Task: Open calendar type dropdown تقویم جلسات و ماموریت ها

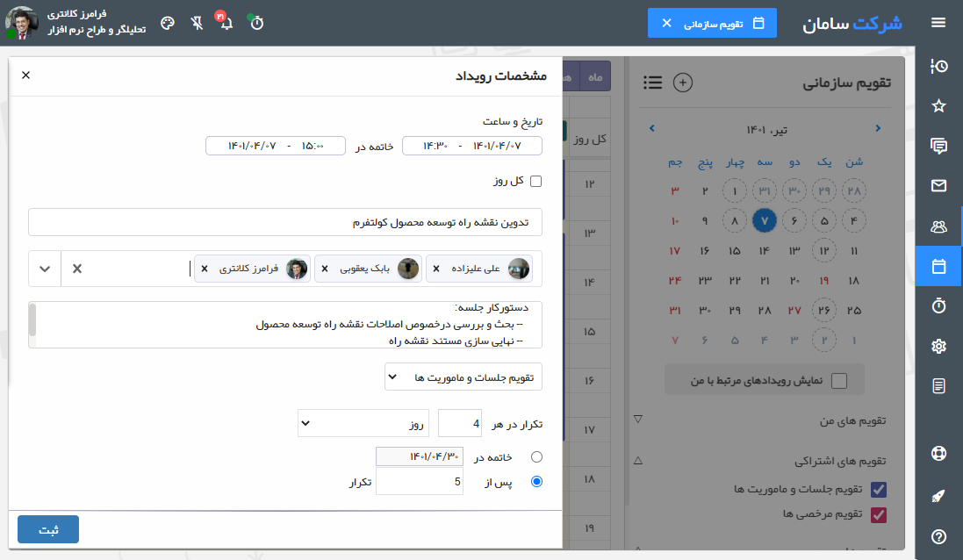Action: [x=464, y=377]
